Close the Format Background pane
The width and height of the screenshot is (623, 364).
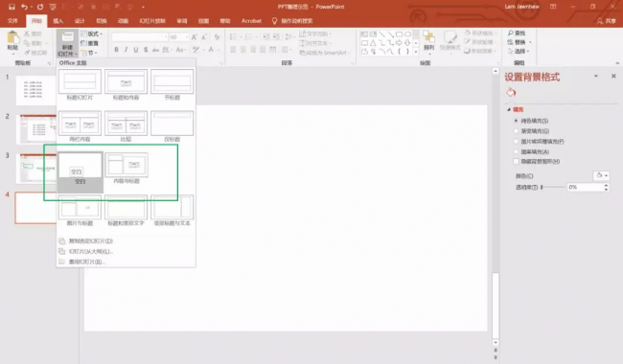613,76
